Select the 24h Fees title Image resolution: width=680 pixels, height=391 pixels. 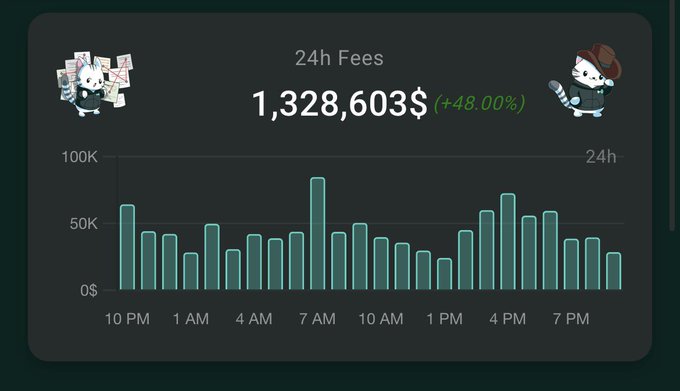click(x=339, y=58)
